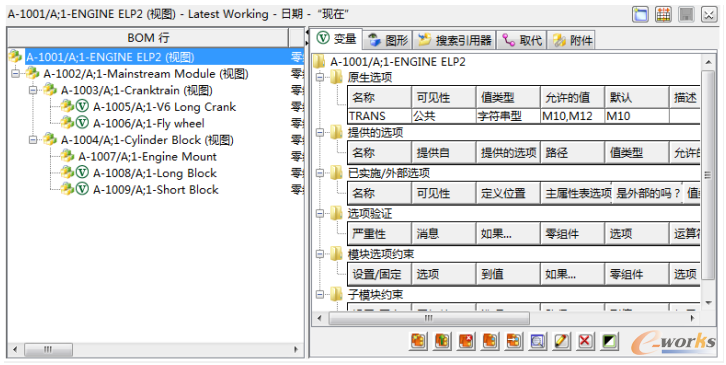Open the 附件 tab

click(571, 40)
